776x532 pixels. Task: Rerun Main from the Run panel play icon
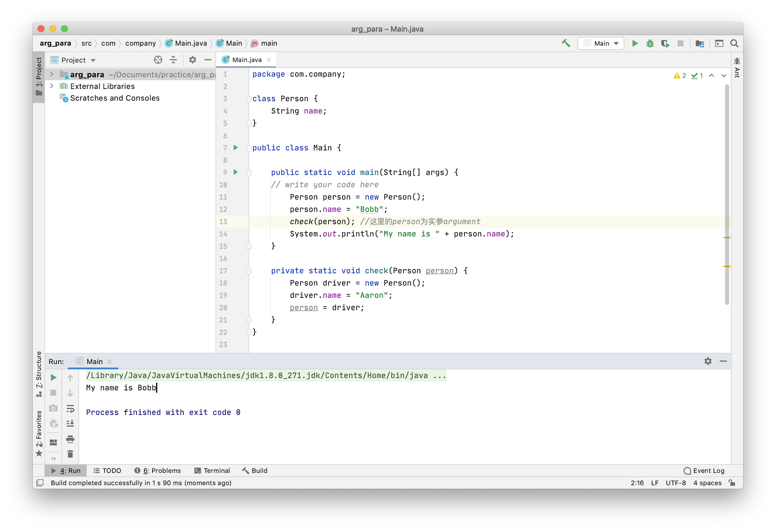[x=53, y=377]
